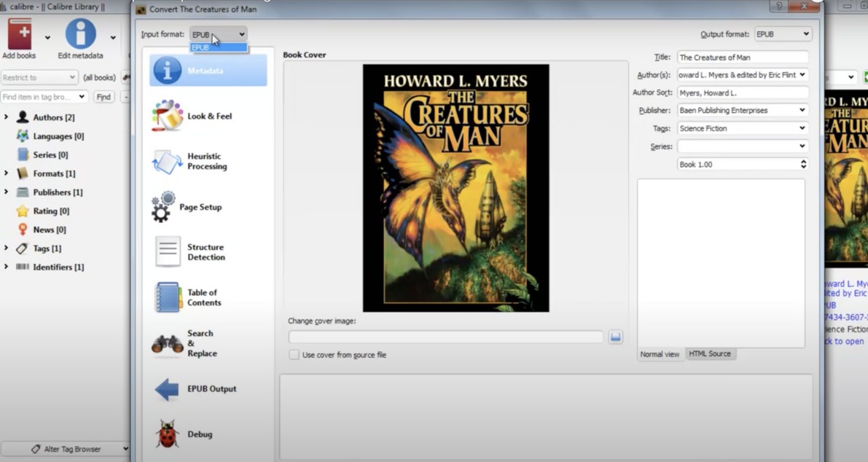Click the Find button in tag browser
This screenshot has width=868, height=462.
[x=103, y=97]
